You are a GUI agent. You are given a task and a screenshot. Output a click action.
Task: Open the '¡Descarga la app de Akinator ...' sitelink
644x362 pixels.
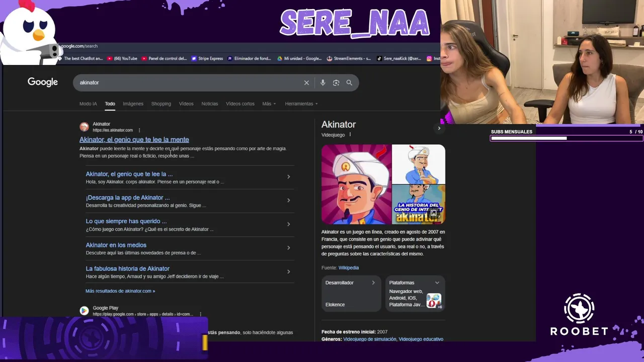[x=128, y=198]
